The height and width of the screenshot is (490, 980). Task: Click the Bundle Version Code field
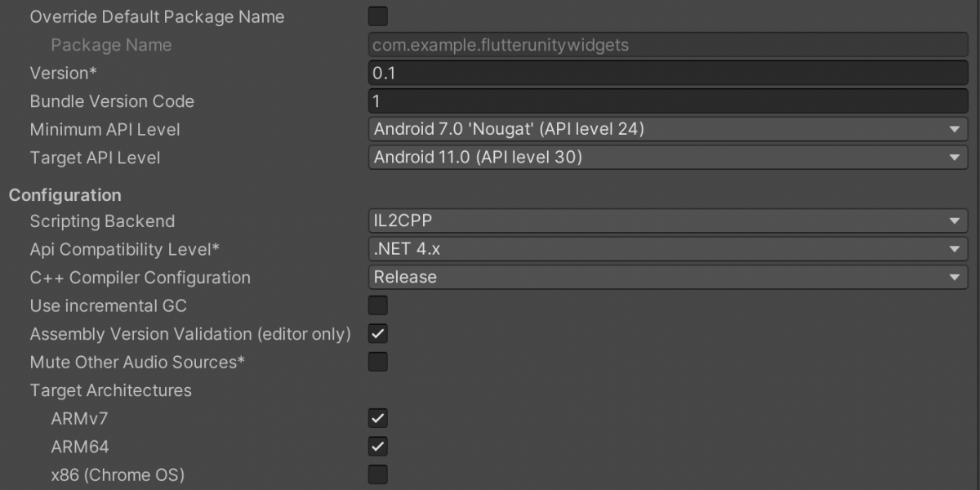(667, 101)
